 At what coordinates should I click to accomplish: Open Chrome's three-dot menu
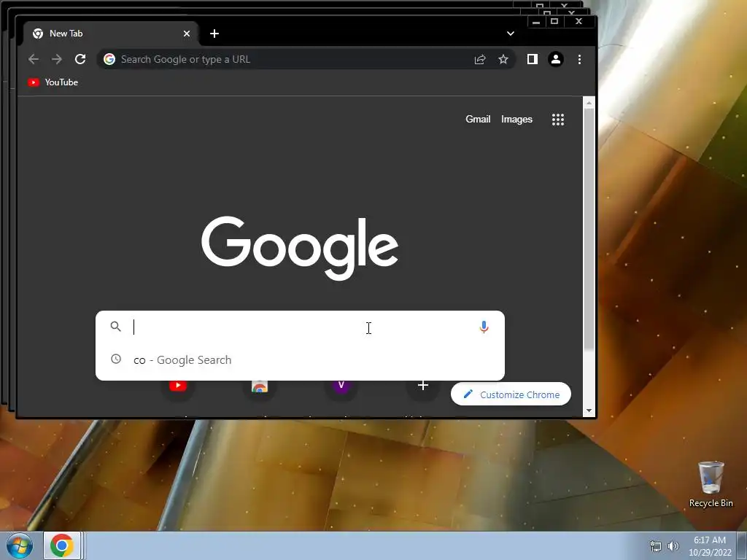coord(579,59)
